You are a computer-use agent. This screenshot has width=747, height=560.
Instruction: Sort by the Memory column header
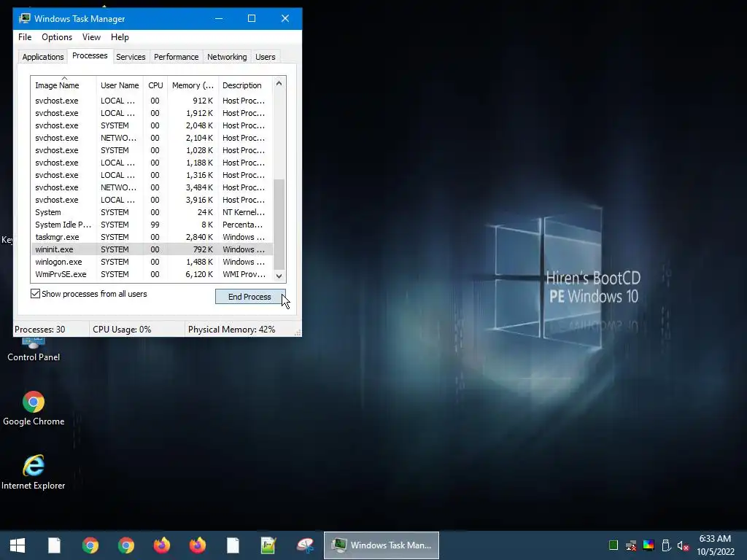coord(193,85)
